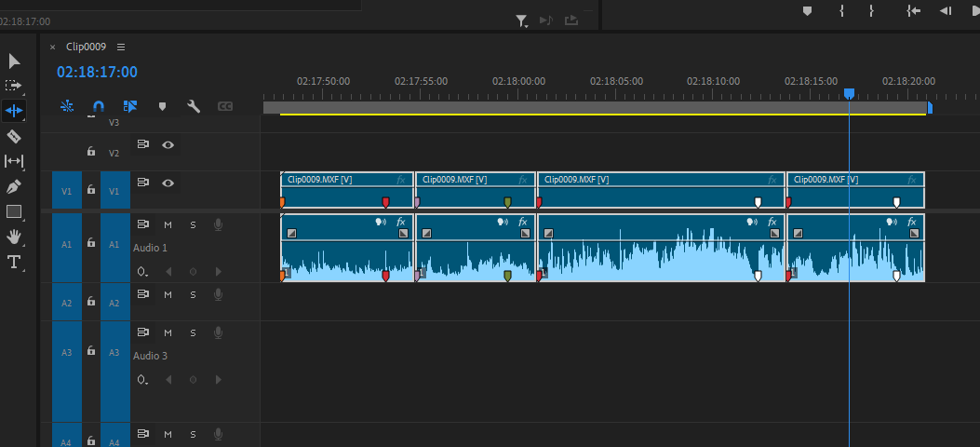Toggle V1 track output eye

[168, 183]
